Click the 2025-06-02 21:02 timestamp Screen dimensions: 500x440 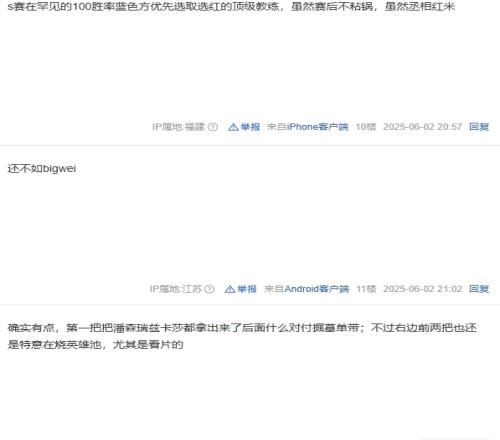(x=423, y=289)
